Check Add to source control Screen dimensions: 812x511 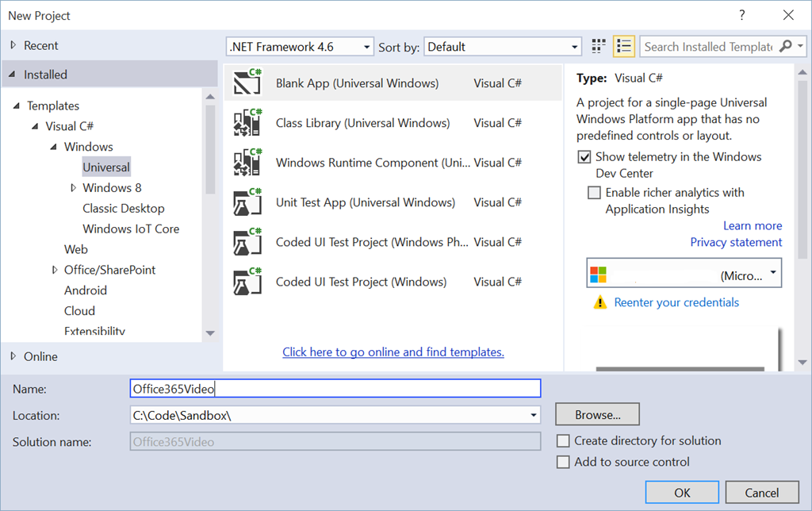[563, 462]
